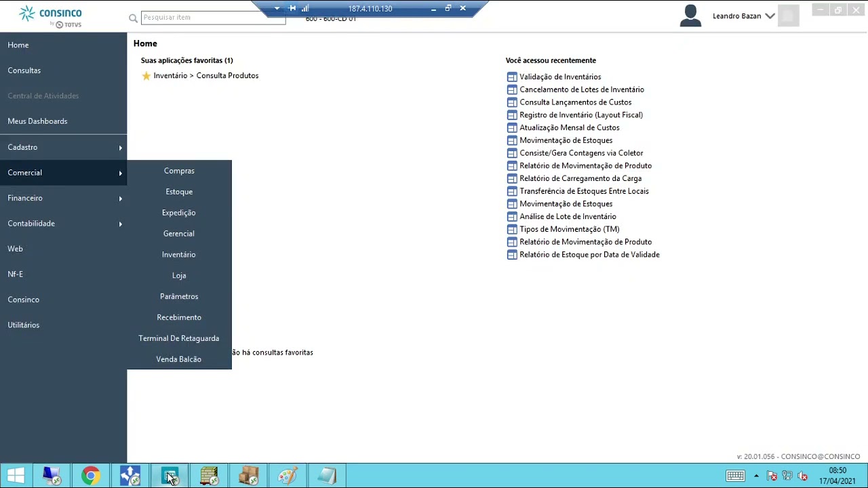Click the icon beside Relatório de Carregamento da Carga
Image resolution: width=868 pixels, height=488 pixels.
[512, 179]
